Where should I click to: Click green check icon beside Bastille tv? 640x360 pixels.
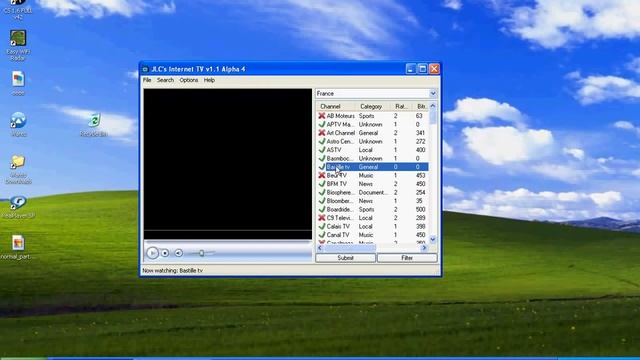pos(322,167)
